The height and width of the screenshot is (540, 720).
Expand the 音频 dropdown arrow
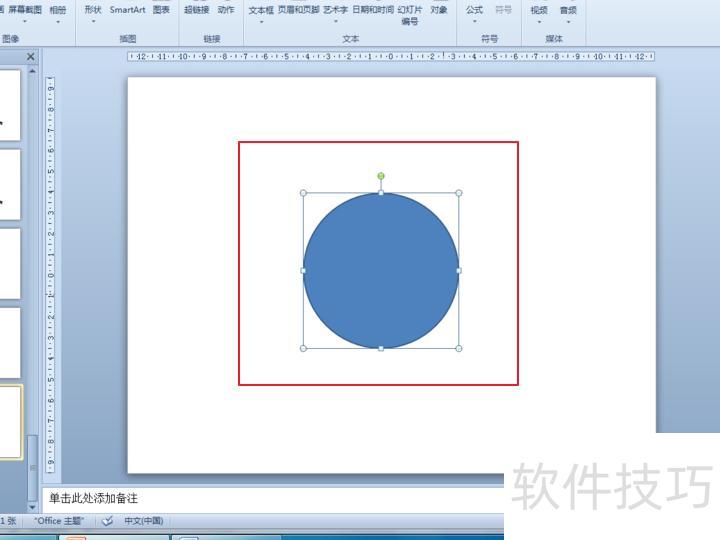(x=568, y=22)
